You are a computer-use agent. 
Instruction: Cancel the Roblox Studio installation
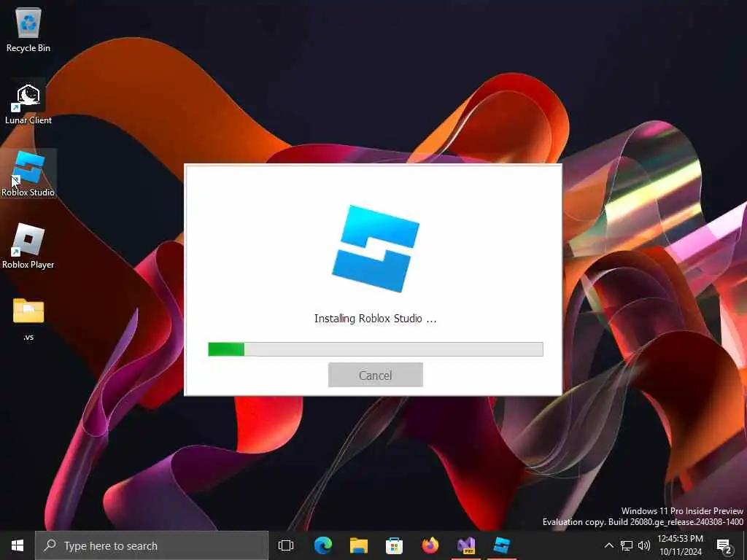(x=376, y=376)
